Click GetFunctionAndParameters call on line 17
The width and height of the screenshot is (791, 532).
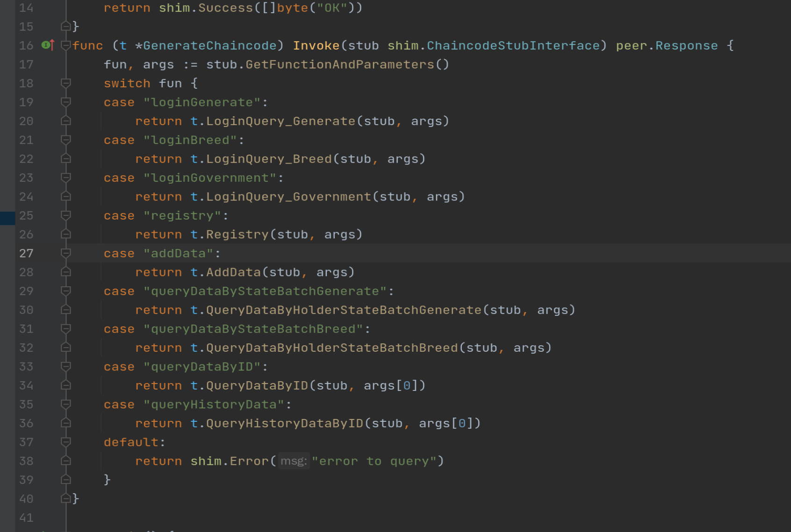[x=340, y=64]
